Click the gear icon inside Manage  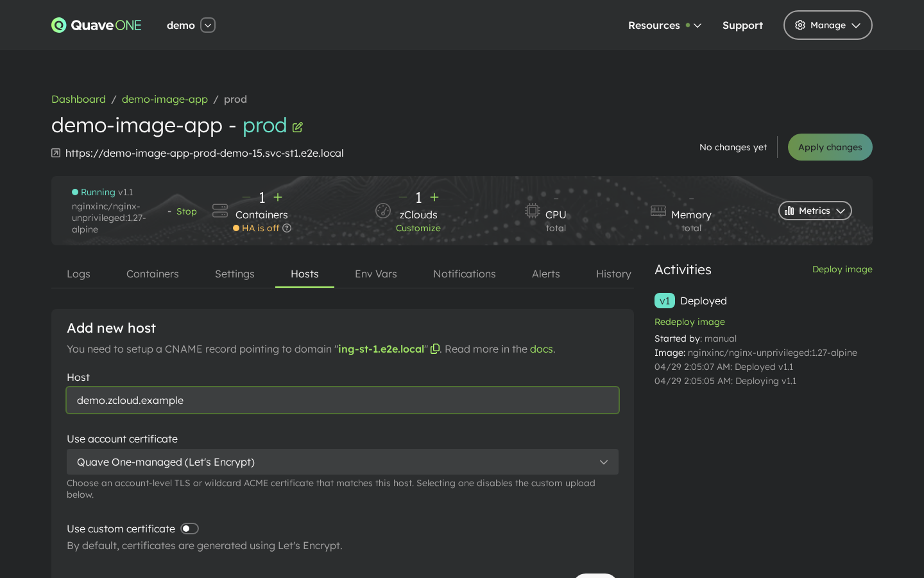(800, 25)
